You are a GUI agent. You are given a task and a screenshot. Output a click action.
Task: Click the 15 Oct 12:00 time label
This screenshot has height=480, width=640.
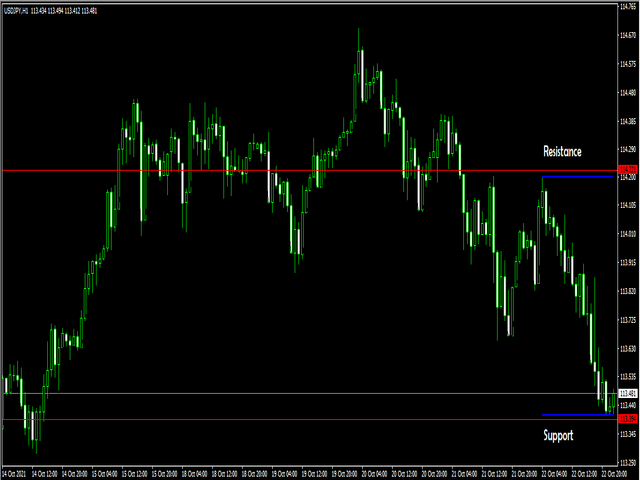coord(135,473)
